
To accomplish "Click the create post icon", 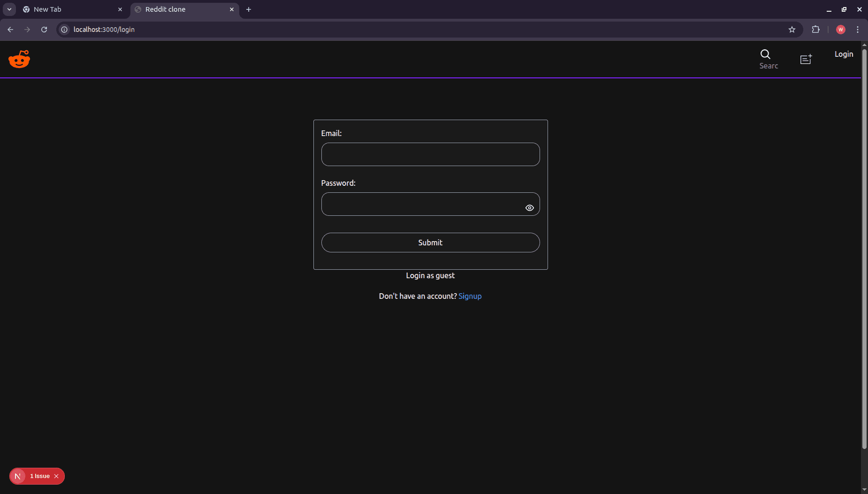I will [806, 59].
